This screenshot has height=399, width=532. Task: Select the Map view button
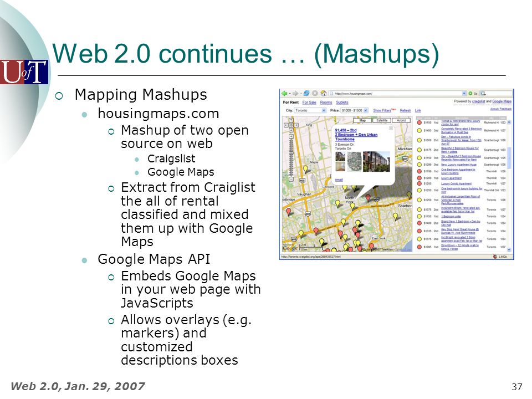362,120
